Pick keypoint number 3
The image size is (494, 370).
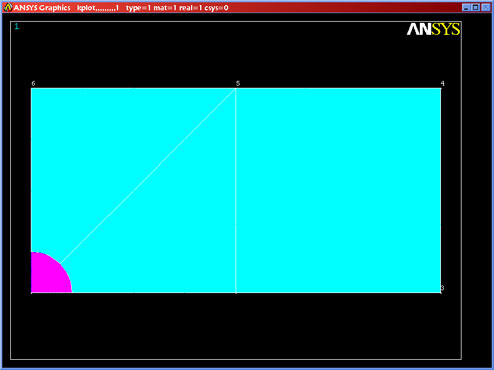tap(441, 292)
